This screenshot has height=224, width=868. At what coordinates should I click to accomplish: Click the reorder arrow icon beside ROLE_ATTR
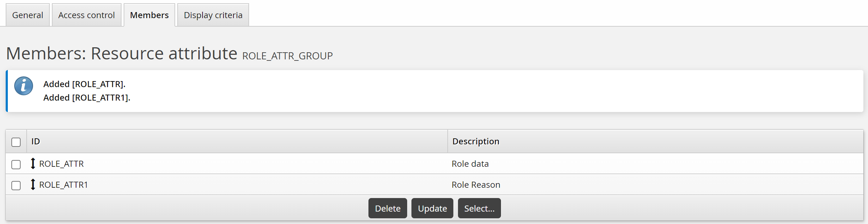(x=33, y=164)
